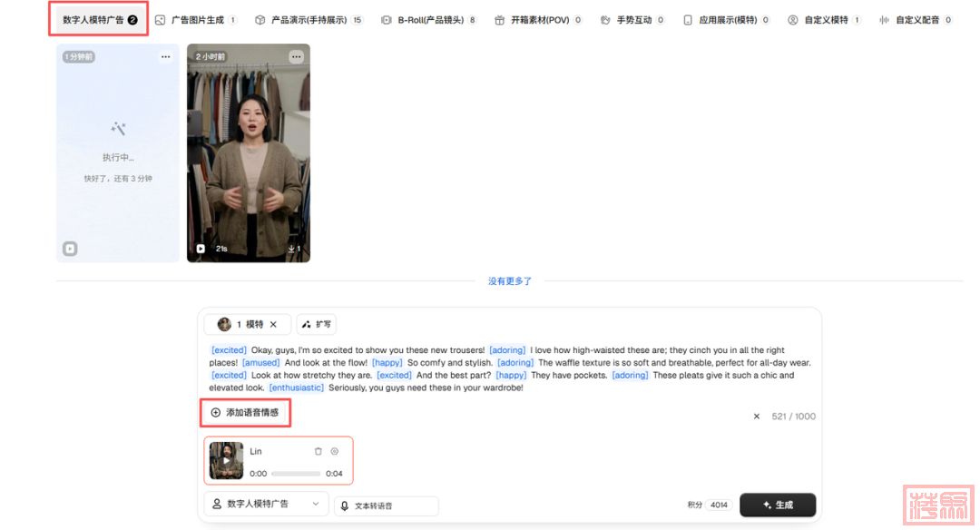This screenshot has width=980, height=530.
Task: Clear script text using X beside 521/1000
Action: pos(757,417)
